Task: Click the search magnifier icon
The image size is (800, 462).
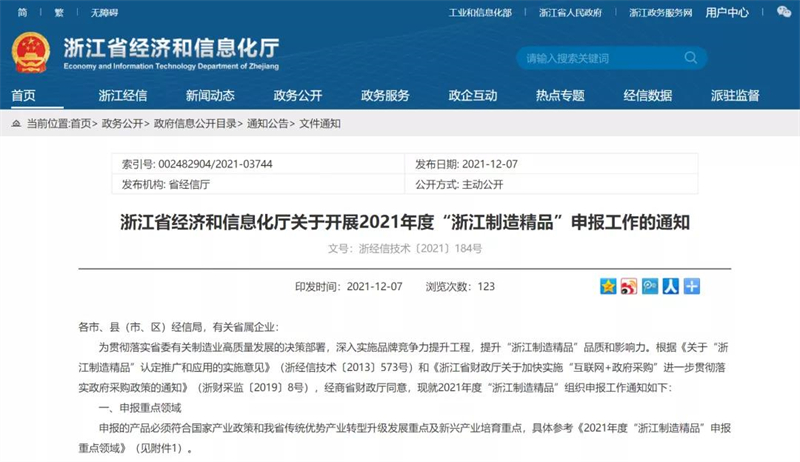Action: pos(690,58)
